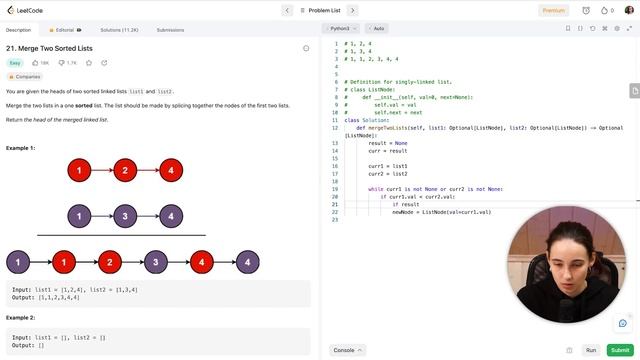Click the chat assistant floating icon

pos(622,323)
